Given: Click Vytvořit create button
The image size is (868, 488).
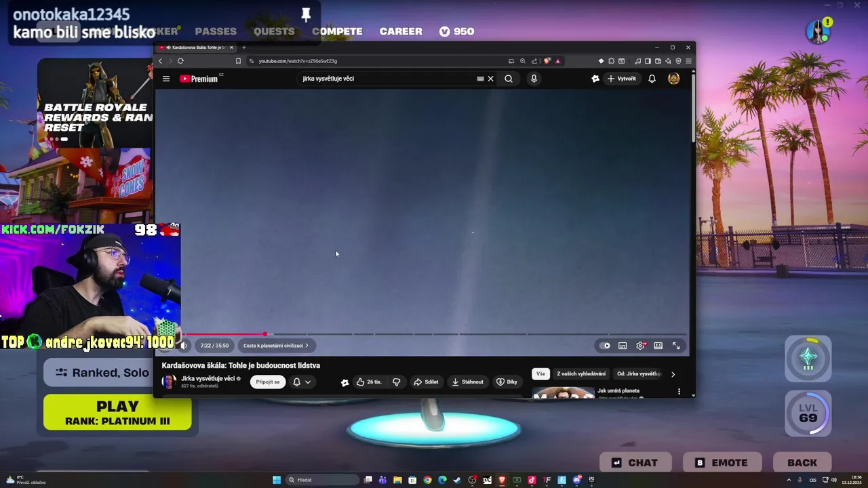Looking at the screenshot, I should (622, 79).
